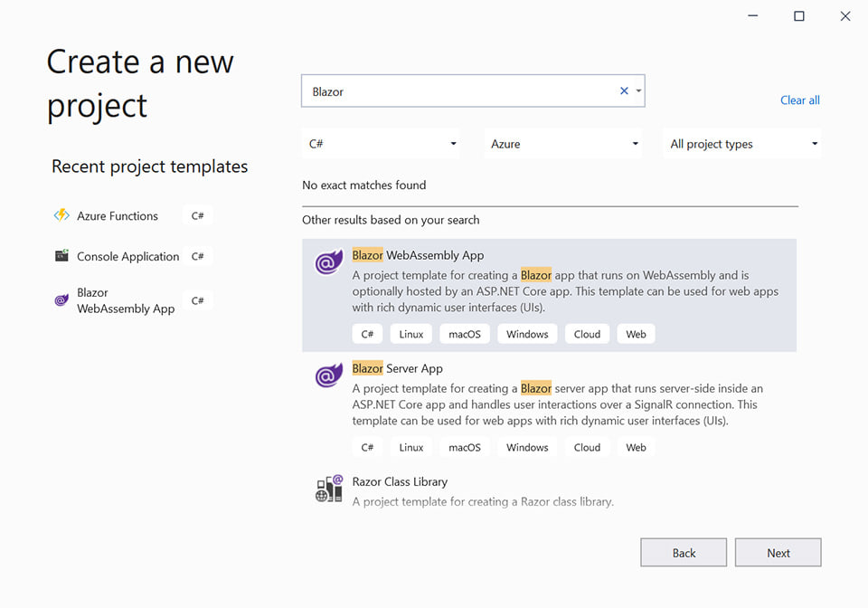Select the Razor Class Library result
868x608 pixels.
(549, 491)
